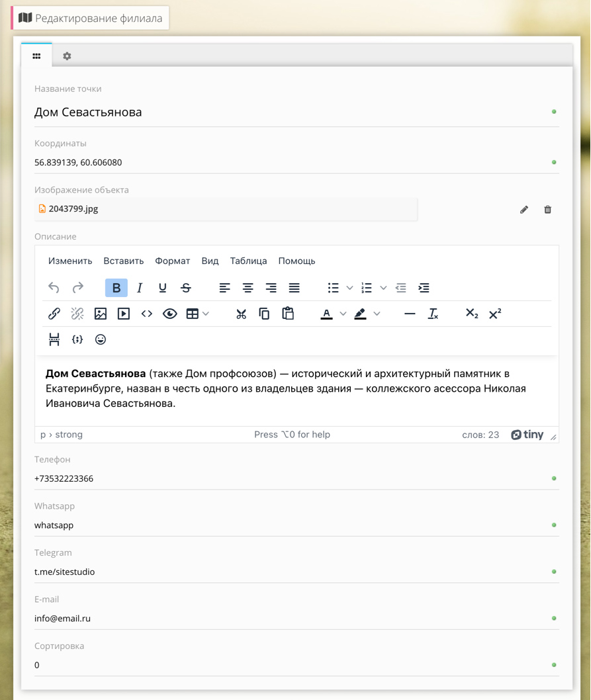Click the cut scissors icon
The height and width of the screenshot is (700, 591).
coord(241,314)
